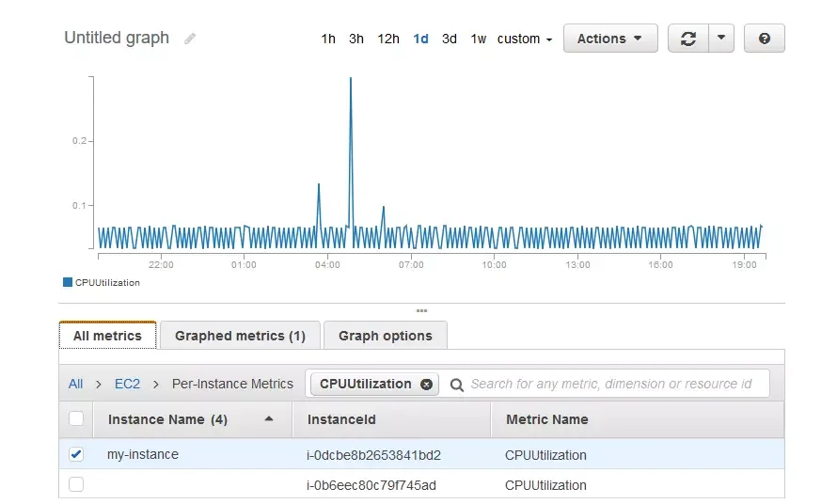837x504 pixels.
Task: Switch to the All metrics tab
Action: [x=107, y=336]
